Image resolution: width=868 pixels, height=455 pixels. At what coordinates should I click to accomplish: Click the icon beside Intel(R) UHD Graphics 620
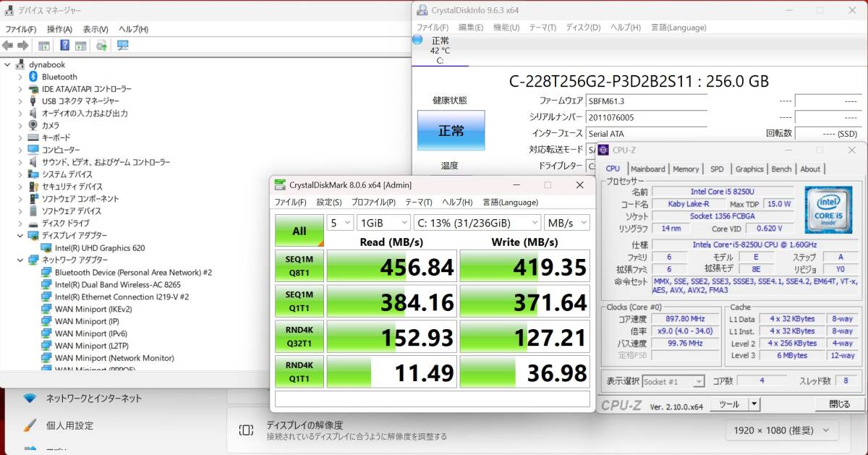(x=46, y=248)
